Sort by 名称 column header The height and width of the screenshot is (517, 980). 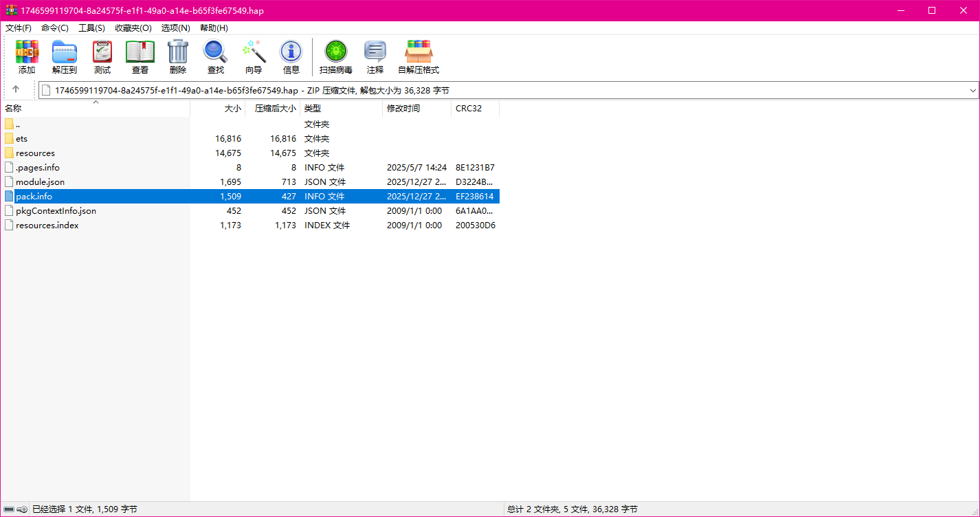coord(95,109)
